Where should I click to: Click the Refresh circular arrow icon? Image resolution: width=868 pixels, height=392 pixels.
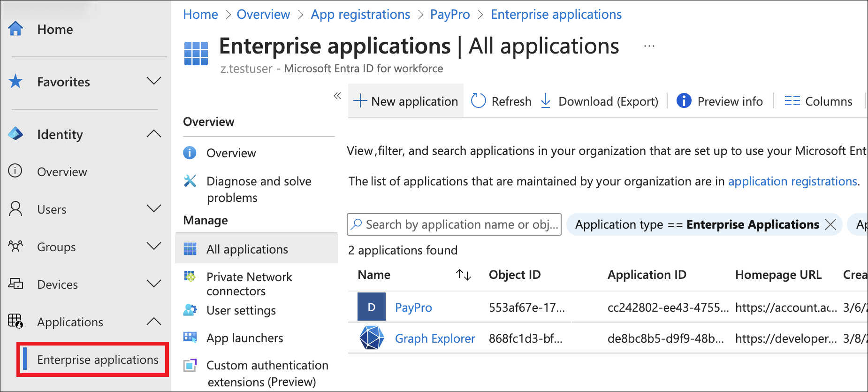478,100
